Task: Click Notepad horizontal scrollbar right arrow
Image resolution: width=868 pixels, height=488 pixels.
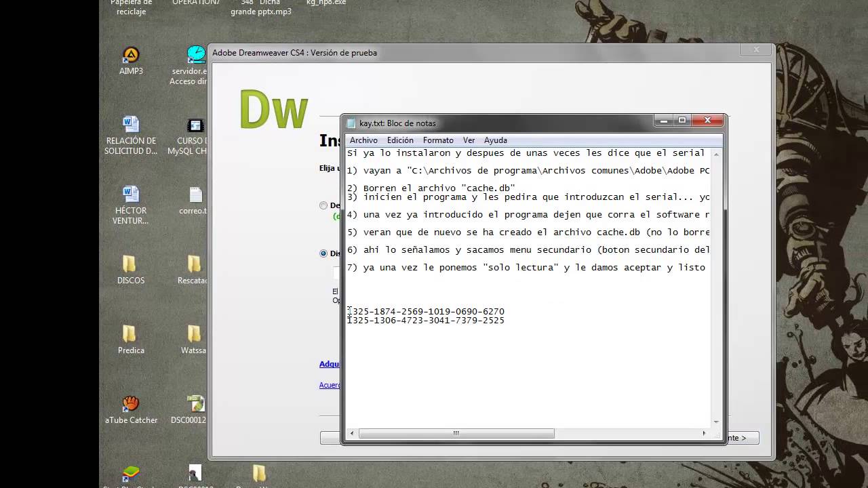Action: tap(704, 433)
